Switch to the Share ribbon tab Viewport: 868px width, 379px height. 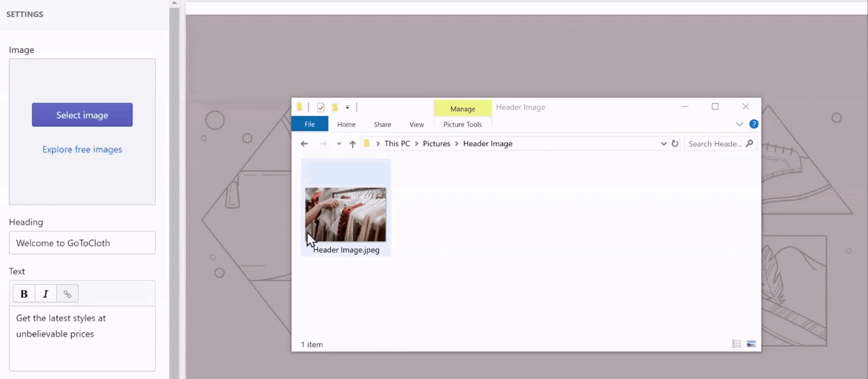pos(383,124)
